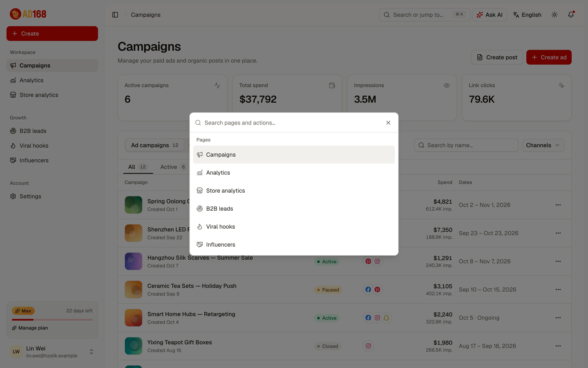Click the Instagram icon in Hangzhou Silk Scarves row
This screenshot has height=368, width=588.
pyautogui.click(x=377, y=261)
